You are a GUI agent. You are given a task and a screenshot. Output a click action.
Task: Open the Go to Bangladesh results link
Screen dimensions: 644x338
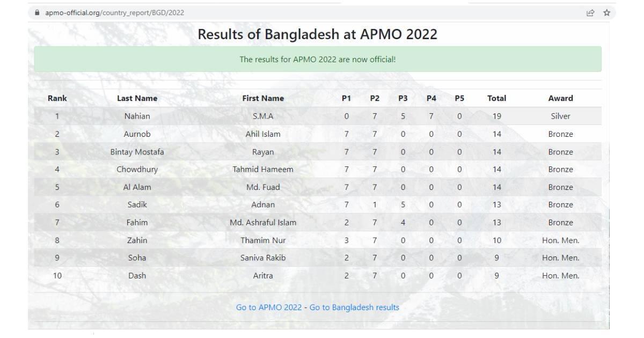tap(354, 307)
